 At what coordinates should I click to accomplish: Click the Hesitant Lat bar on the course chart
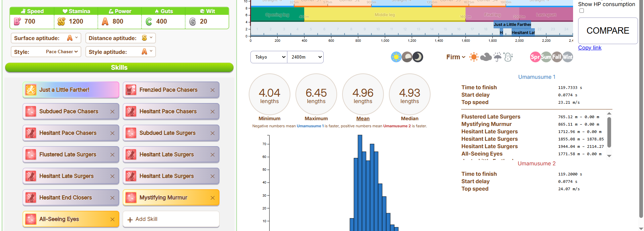(x=523, y=32)
